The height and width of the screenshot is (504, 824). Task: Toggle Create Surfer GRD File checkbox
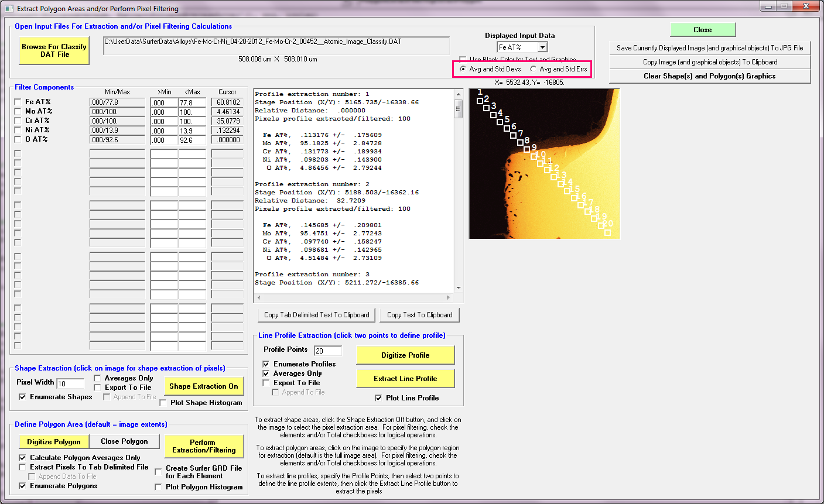click(x=158, y=472)
